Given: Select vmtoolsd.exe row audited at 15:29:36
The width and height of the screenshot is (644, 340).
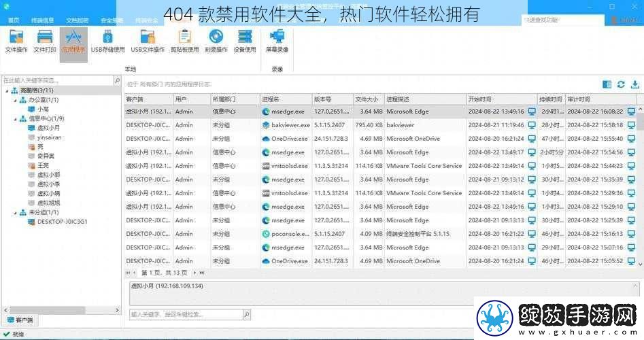Looking at the screenshot, I should coord(381,193).
